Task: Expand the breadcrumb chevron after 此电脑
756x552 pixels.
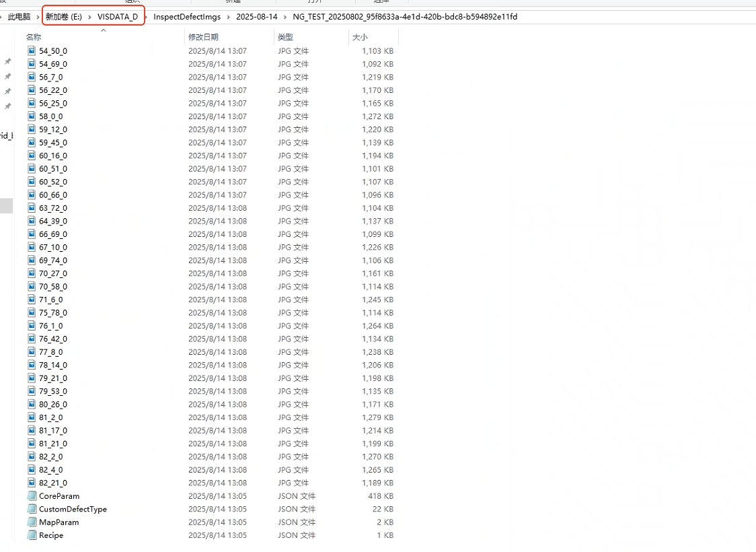Action: click(38, 17)
